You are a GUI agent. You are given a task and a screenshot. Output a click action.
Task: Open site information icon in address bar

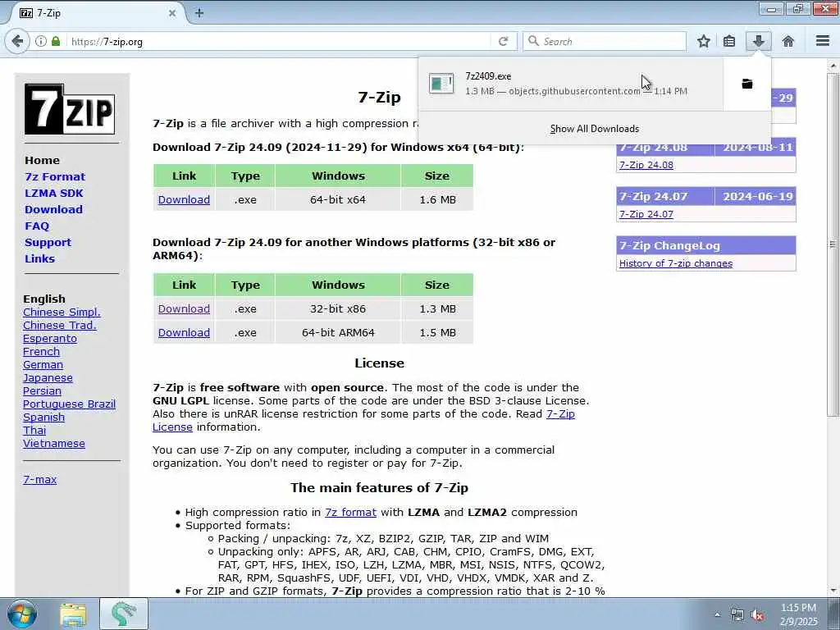[x=41, y=41]
